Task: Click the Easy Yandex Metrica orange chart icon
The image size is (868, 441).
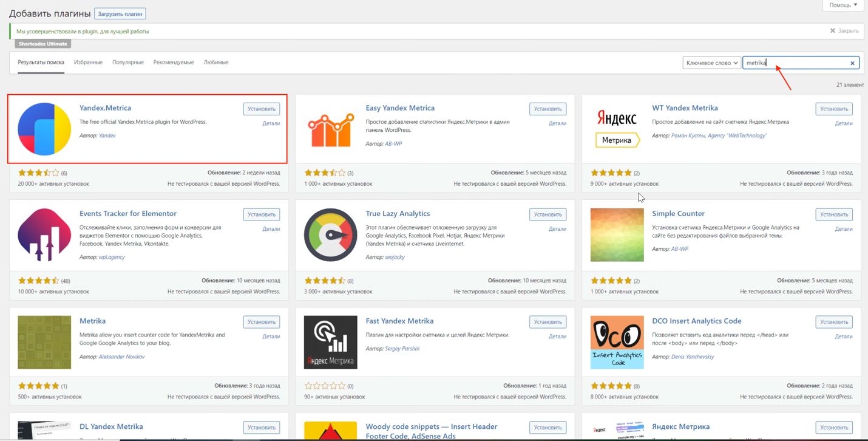Action: pos(330,129)
